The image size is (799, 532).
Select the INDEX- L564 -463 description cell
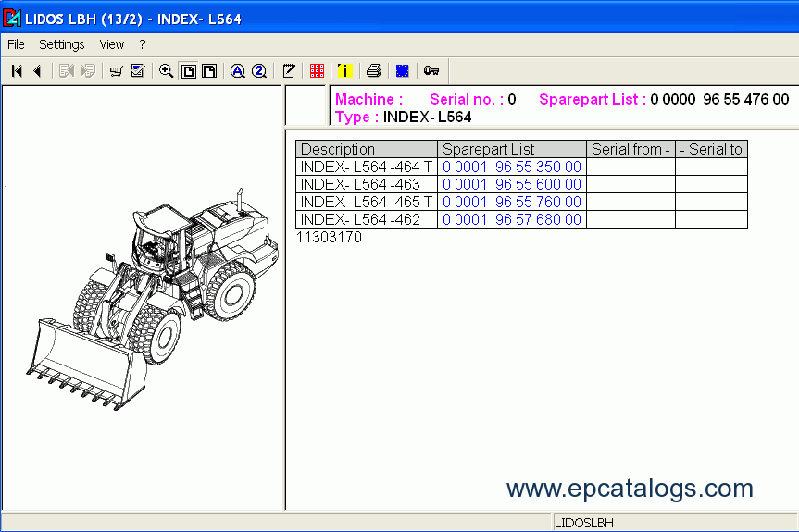click(367, 184)
